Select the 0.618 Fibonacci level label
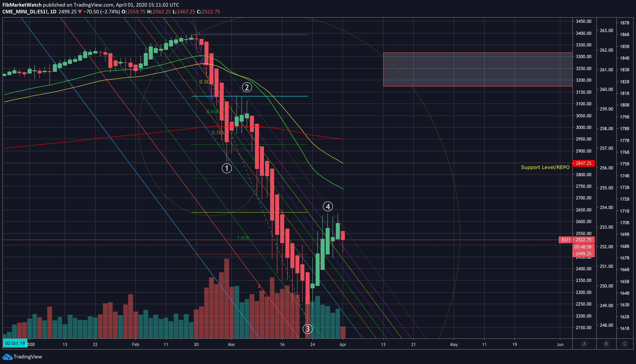Image resolution: width=636 pixels, height=364 pixels. click(212, 112)
